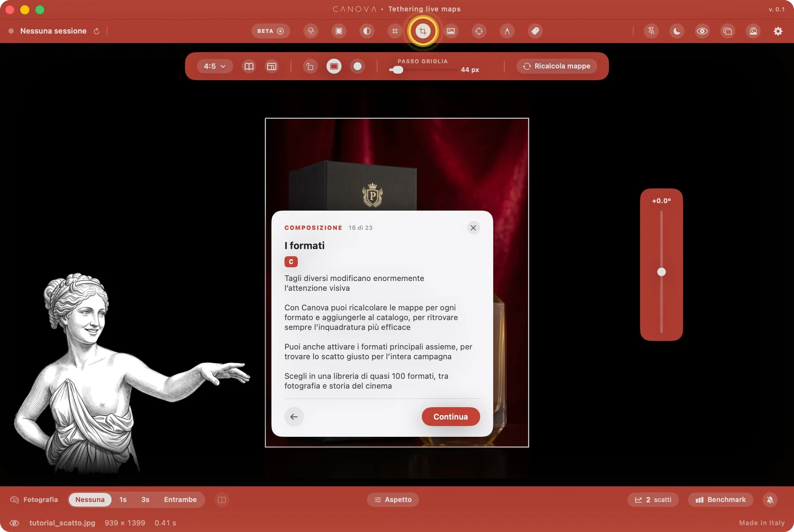
Task: Open the Benchmark button
Action: coord(720,499)
